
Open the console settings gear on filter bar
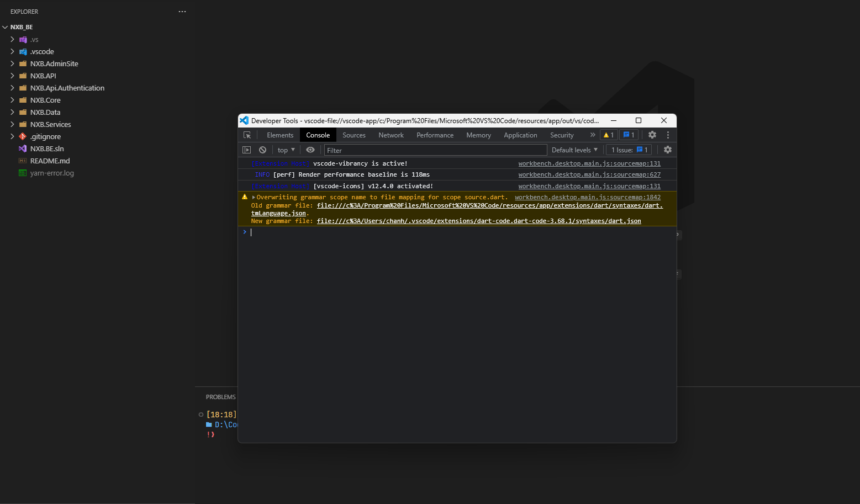pyautogui.click(x=668, y=150)
